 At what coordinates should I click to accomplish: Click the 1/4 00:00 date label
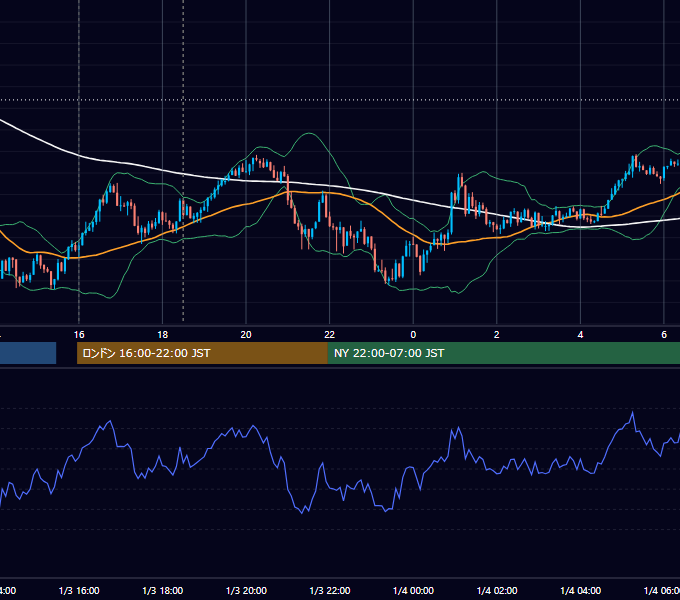coord(413,590)
